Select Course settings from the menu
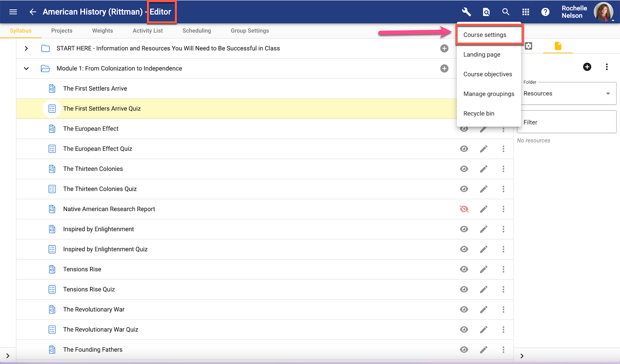 tap(485, 35)
